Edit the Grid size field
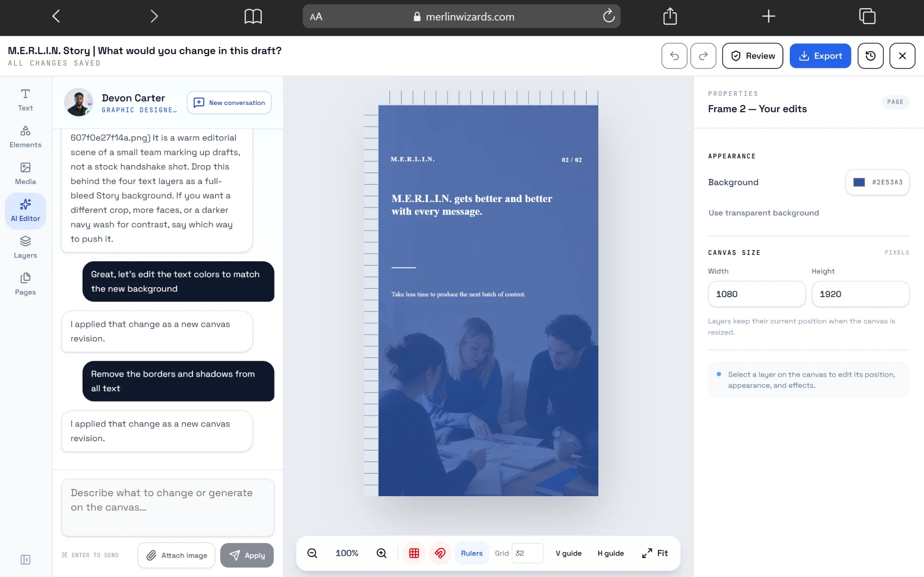Screen dimensions: 924x577 pyautogui.click(x=527, y=553)
